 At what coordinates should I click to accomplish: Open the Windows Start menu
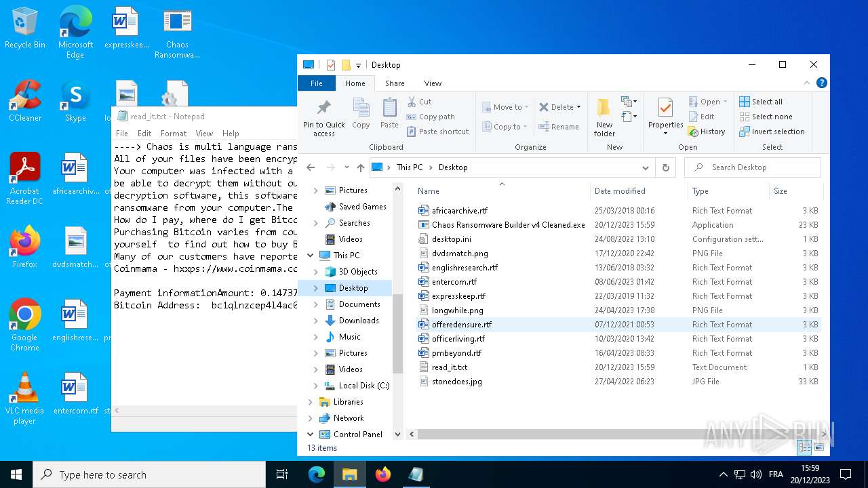pos(16,474)
